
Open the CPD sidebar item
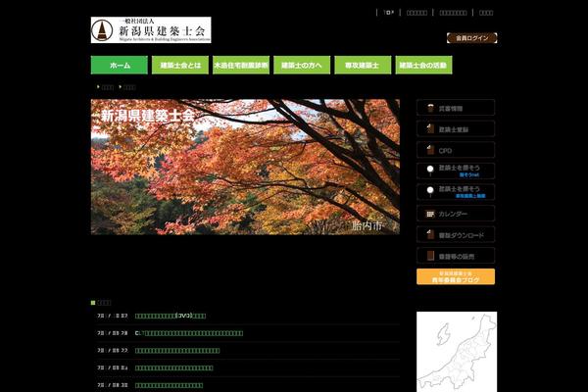(x=456, y=150)
